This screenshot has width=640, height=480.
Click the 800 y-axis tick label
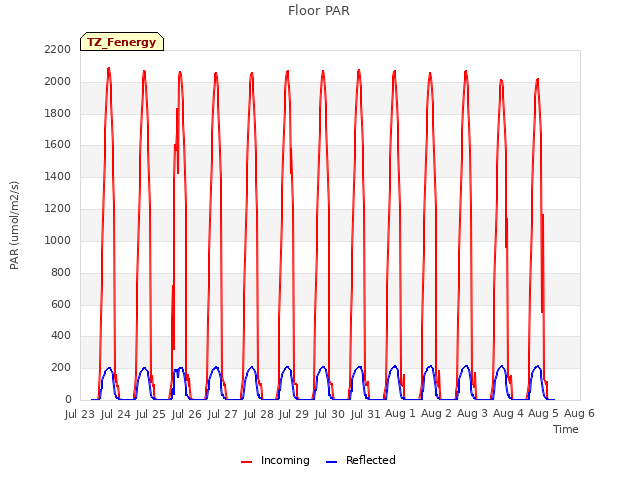[61, 272]
